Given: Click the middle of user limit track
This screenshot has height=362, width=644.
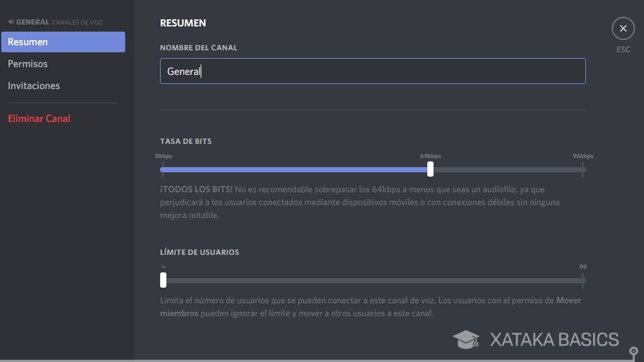Looking at the screenshot, I should pos(373,281).
